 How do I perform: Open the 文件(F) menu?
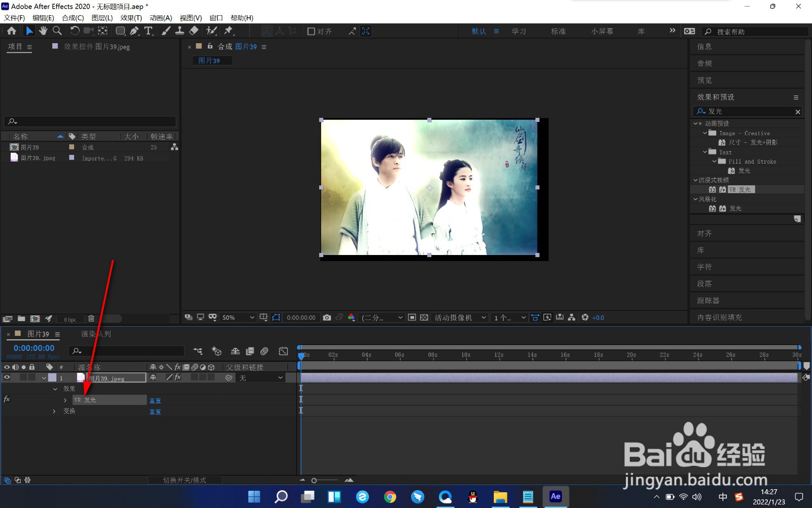(x=14, y=18)
